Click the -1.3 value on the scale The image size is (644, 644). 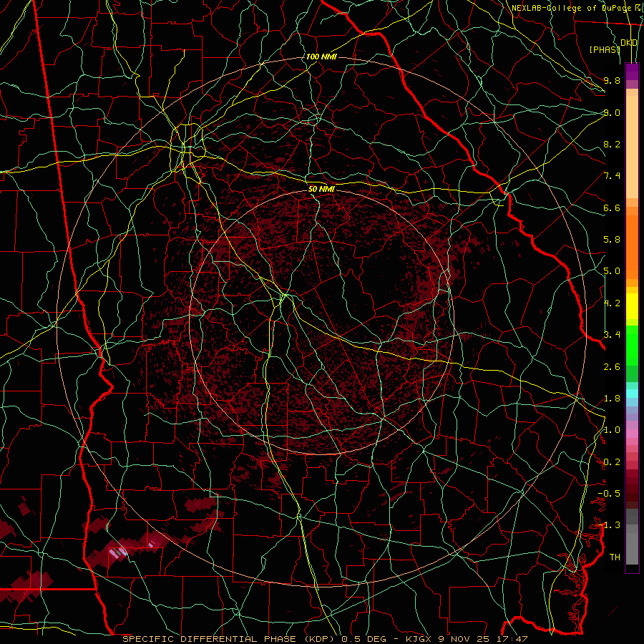click(x=609, y=525)
